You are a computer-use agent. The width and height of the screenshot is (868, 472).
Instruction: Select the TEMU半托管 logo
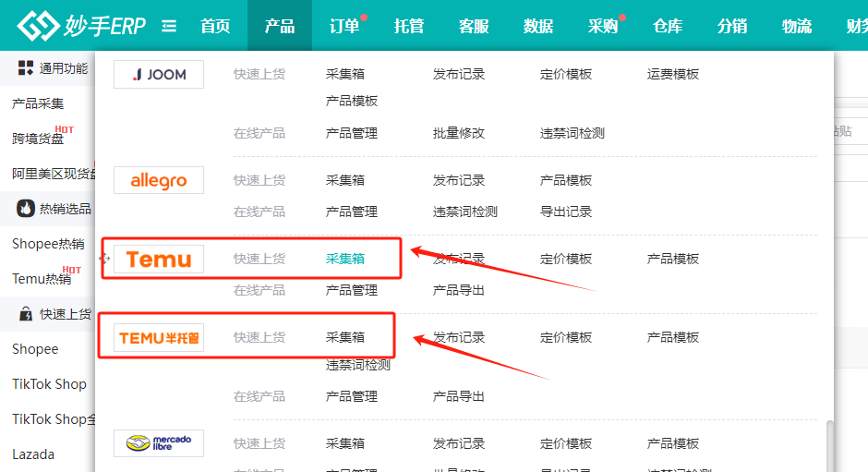(159, 338)
